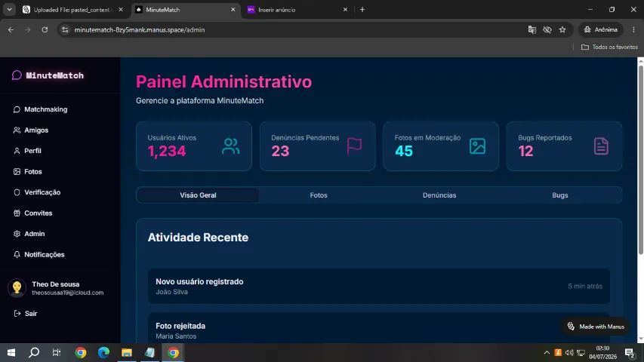Select the Novo usuário registrado activity row

point(379,287)
